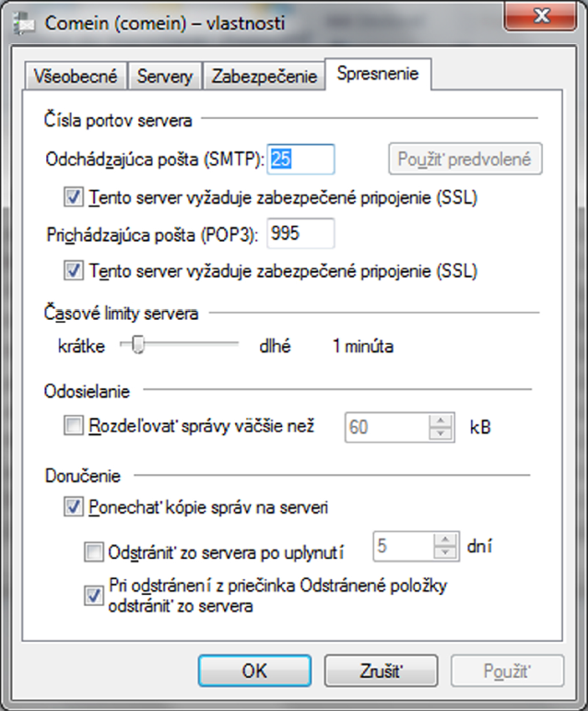The width and height of the screenshot is (588, 711).
Task: Click the OK button
Action: (x=254, y=670)
